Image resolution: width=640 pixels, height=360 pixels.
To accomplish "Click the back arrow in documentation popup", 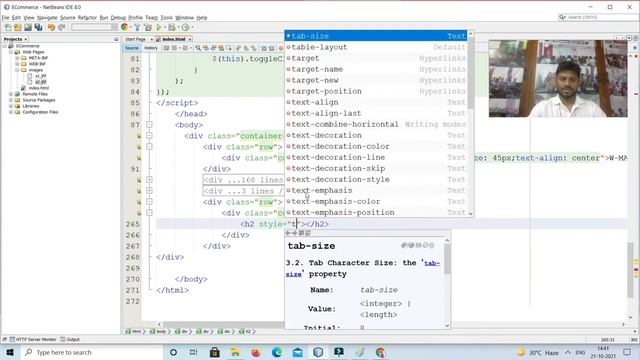I will 288,233.
